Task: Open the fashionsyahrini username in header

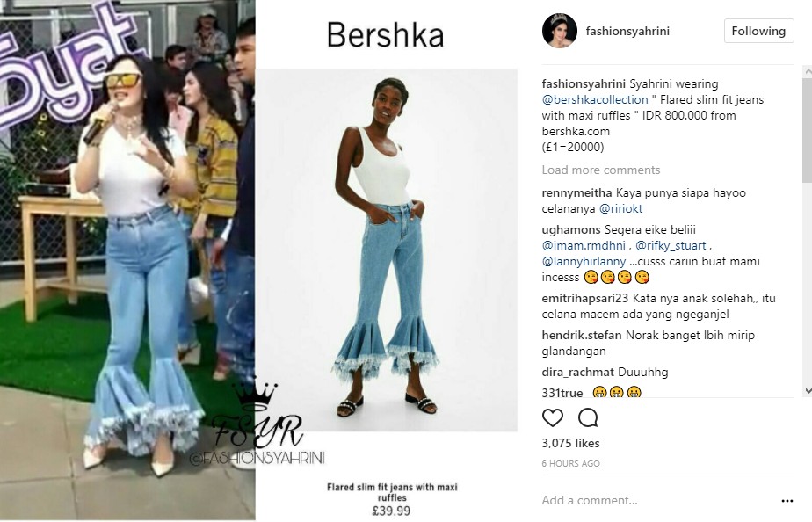Action: tap(627, 31)
